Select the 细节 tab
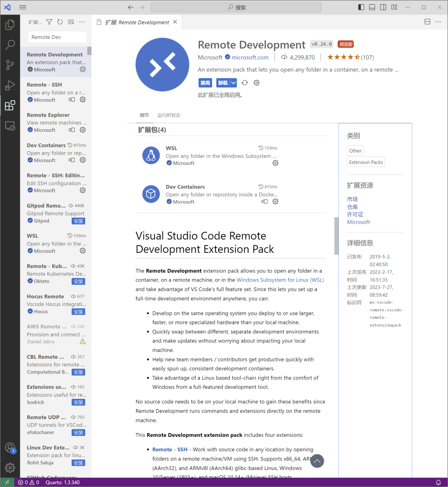This screenshot has width=448, height=487. coord(144,115)
